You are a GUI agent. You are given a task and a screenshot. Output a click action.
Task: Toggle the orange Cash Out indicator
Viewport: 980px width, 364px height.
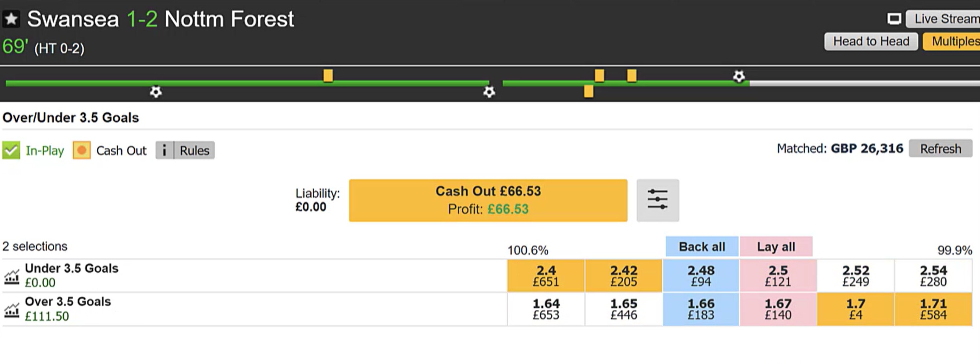(82, 150)
